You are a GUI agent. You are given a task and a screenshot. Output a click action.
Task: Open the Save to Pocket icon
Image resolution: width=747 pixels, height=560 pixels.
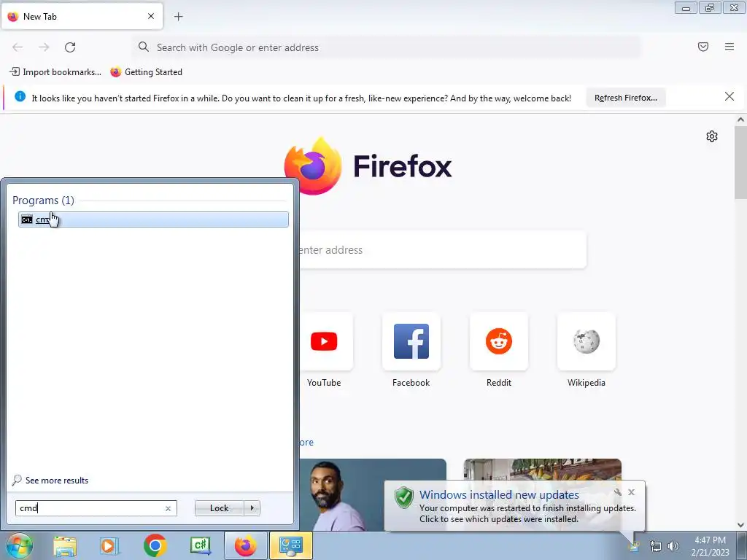pos(703,47)
